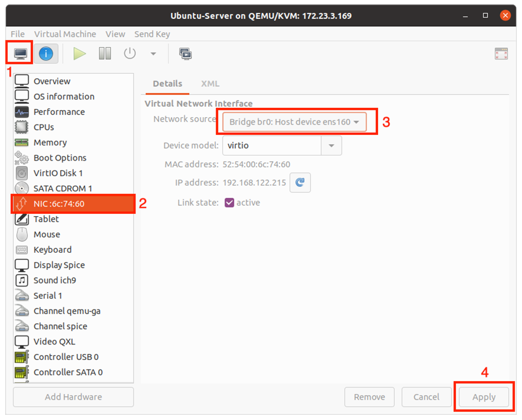Open the Network source dropdown
Viewport: 522px width, 420px height.
pos(294,122)
